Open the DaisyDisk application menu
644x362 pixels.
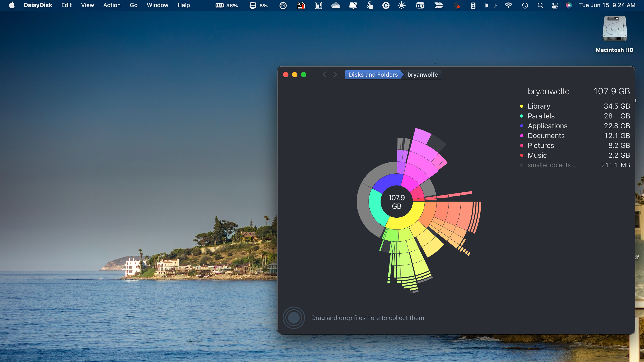point(38,5)
